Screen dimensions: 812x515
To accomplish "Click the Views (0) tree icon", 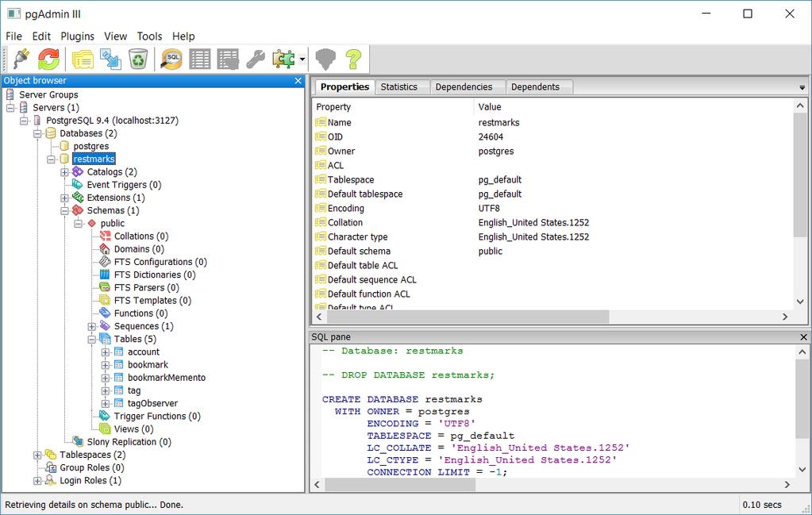I will click(105, 429).
